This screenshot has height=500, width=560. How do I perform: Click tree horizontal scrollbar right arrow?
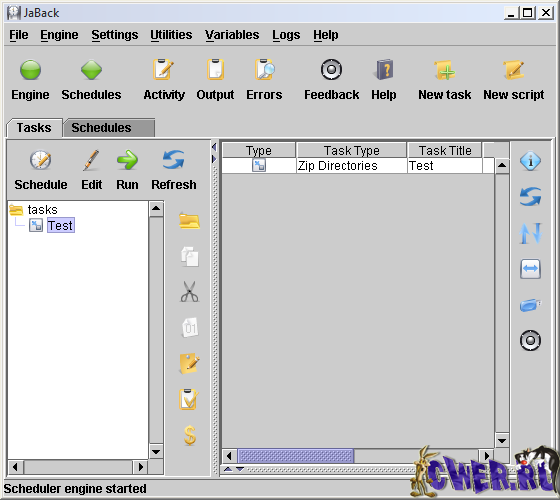pyautogui.click(x=140, y=467)
